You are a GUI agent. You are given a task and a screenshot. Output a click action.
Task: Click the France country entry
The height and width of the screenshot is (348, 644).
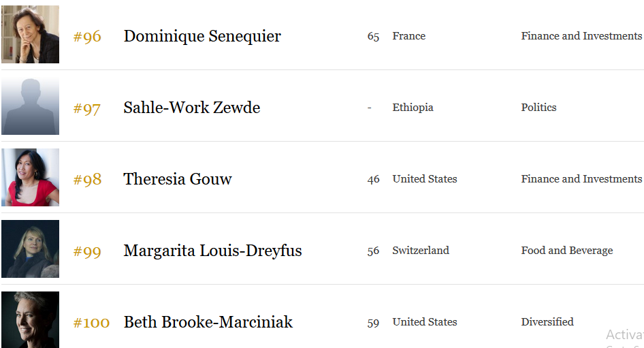click(408, 36)
